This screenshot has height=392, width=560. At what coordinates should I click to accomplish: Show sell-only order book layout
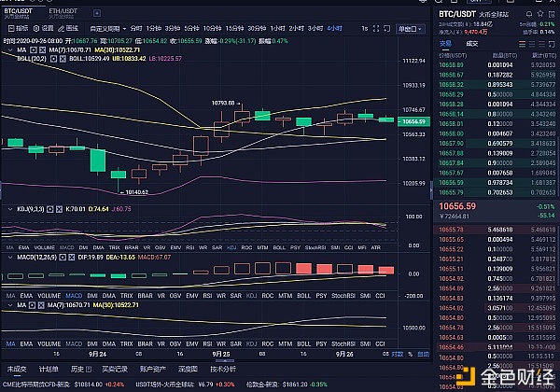pos(541,44)
